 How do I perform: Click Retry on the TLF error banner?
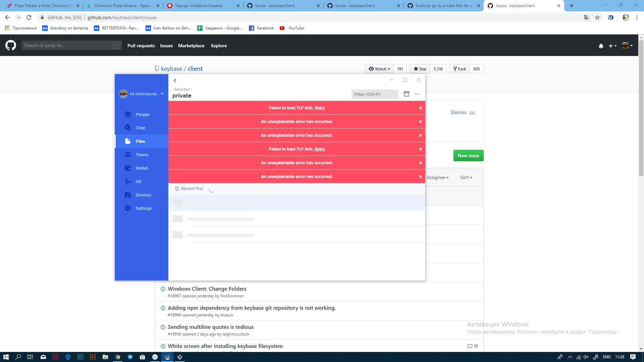[x=320, y=108]
